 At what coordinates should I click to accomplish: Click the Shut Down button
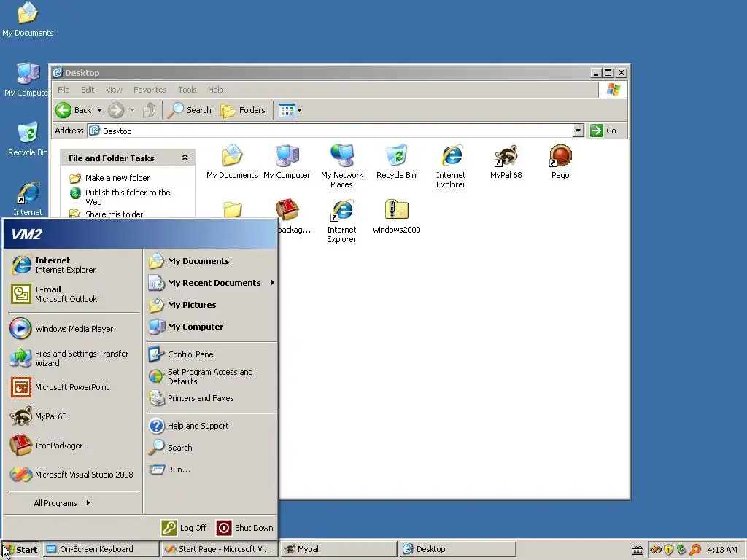coord(245,528)
